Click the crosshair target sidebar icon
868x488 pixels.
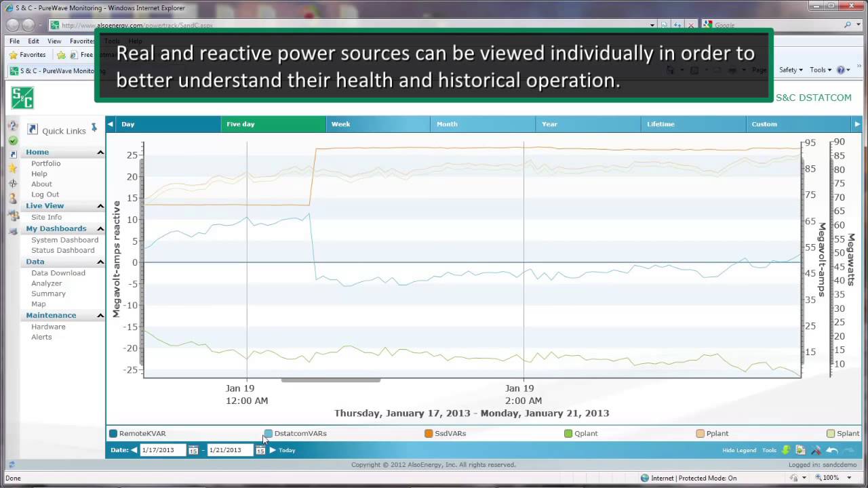click(x=13, y=183)
